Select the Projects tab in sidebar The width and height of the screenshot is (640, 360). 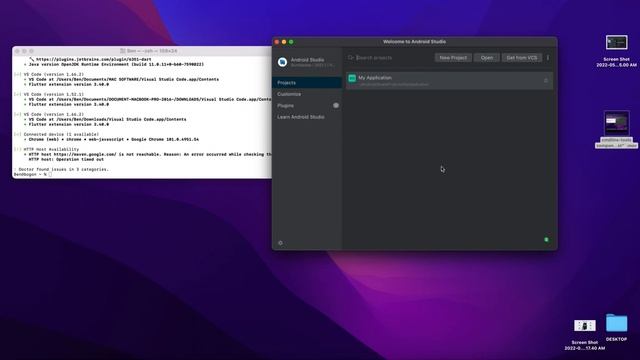(307, 83)
